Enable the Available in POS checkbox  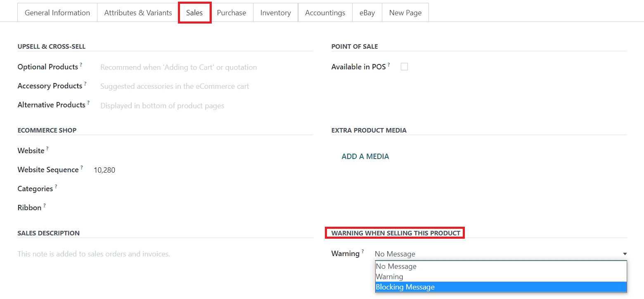[404, 66]
